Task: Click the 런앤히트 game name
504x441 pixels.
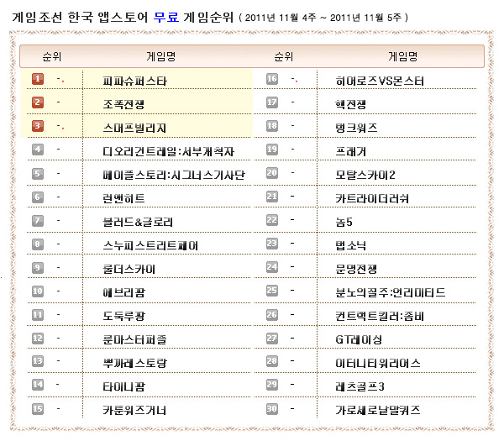Action: pyautogui.click(x=123, y=198)
